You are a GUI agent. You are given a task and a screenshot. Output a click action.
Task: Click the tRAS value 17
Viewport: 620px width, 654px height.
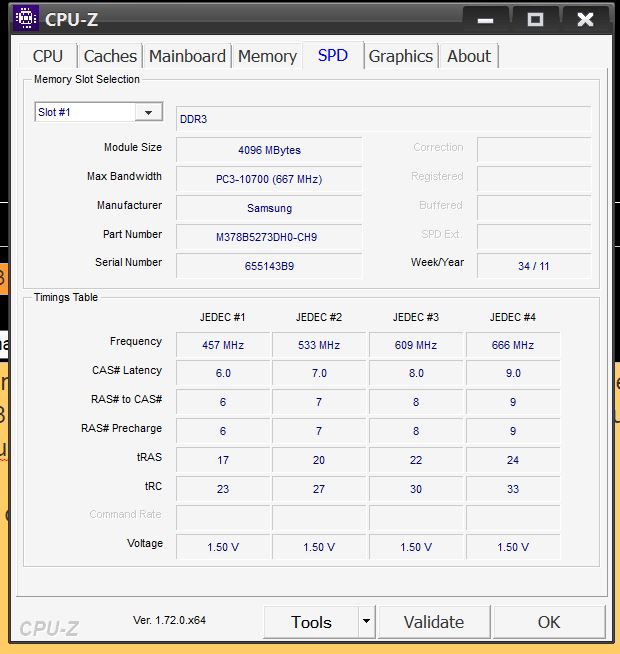[223, 460]
